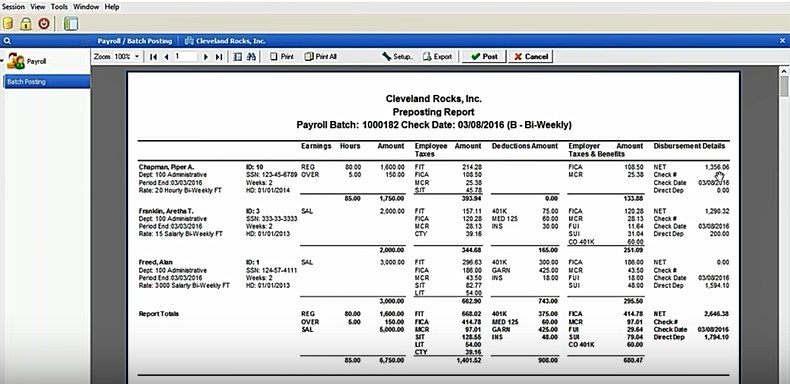Go to the next report page
The width and height of the screenshot is (790, 384).
(206, 57)
